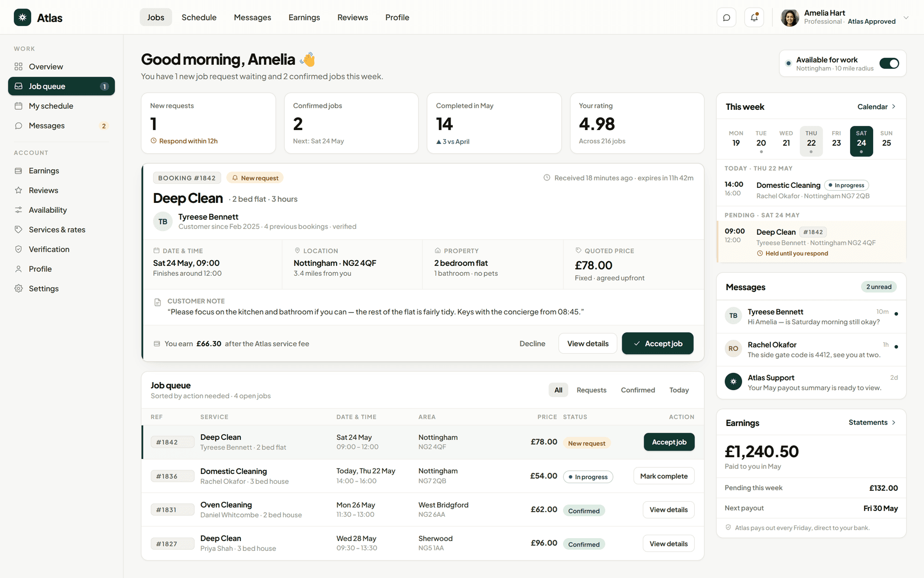The image size is (924, 578).
Task: Click the Reviews star icon
Action: coord(18,190)
